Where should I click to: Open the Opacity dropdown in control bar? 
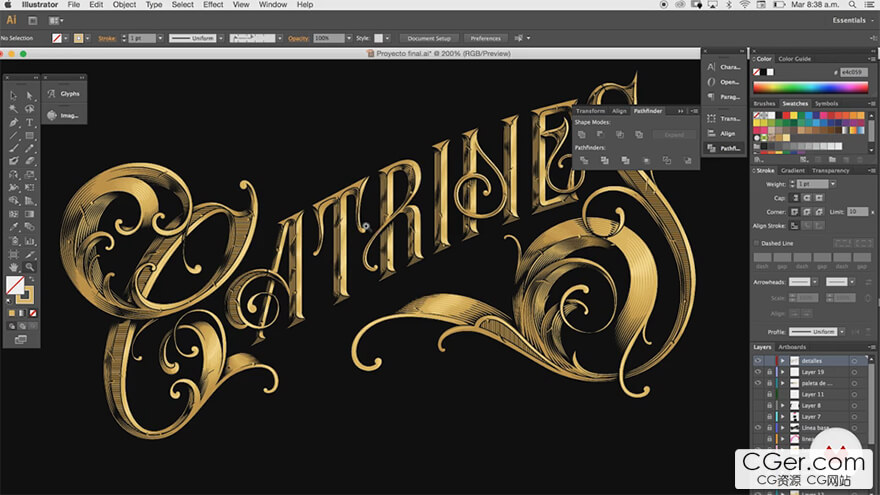349,38
